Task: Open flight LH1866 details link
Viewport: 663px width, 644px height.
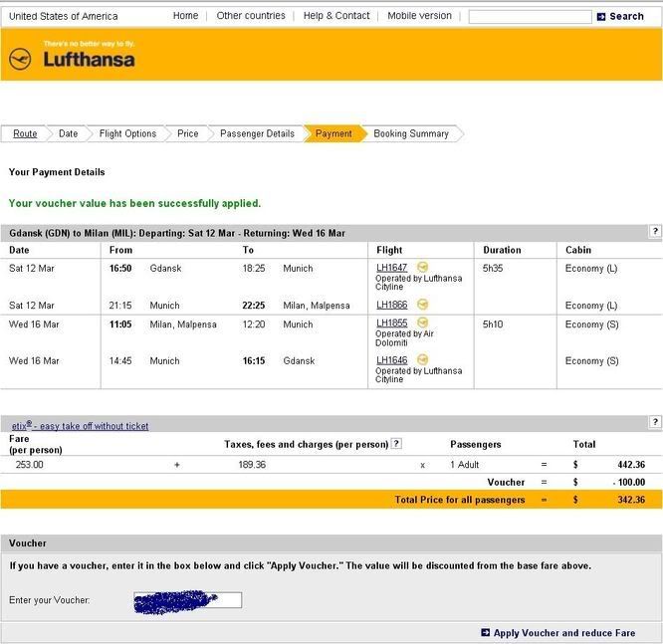Action: coord(391,305)
